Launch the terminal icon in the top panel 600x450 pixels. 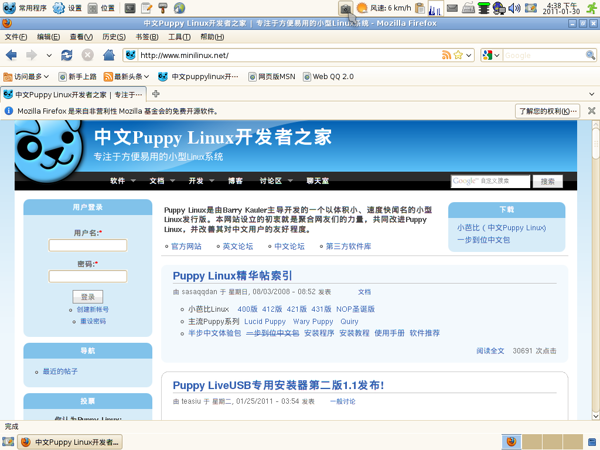[130, 8]
